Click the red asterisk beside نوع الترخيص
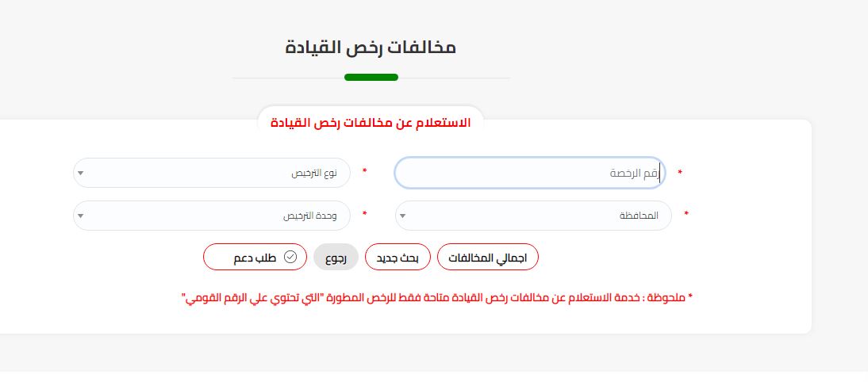 point(364,171)
